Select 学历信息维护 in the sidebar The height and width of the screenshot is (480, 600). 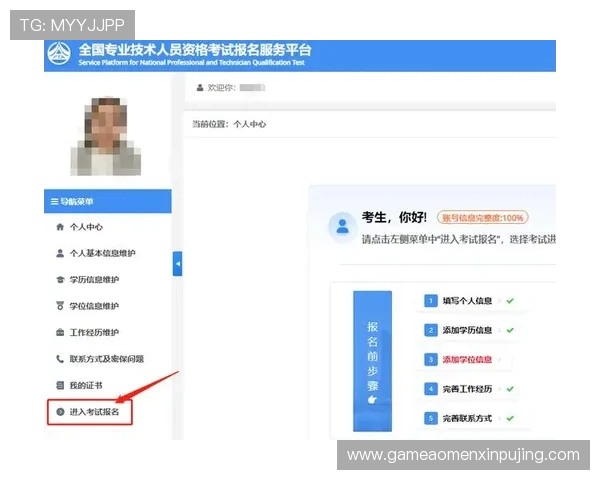[x=94, y=279]
